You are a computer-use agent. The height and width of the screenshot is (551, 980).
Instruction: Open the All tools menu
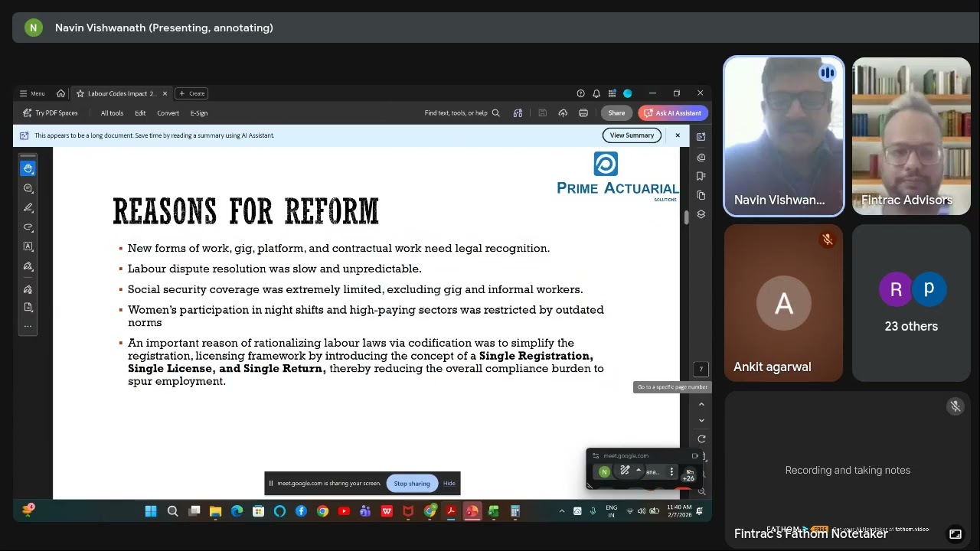tap(112, 113)
